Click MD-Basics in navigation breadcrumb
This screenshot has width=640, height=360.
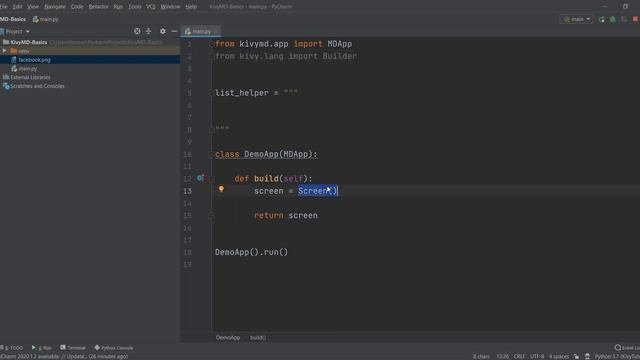[13, 19]
